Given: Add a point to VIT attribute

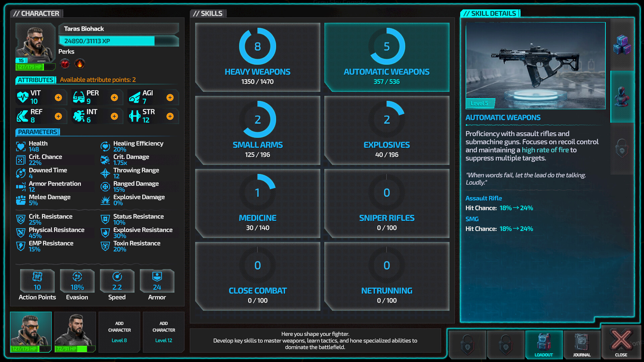Looking at the screenshot, I should [58, 98].
